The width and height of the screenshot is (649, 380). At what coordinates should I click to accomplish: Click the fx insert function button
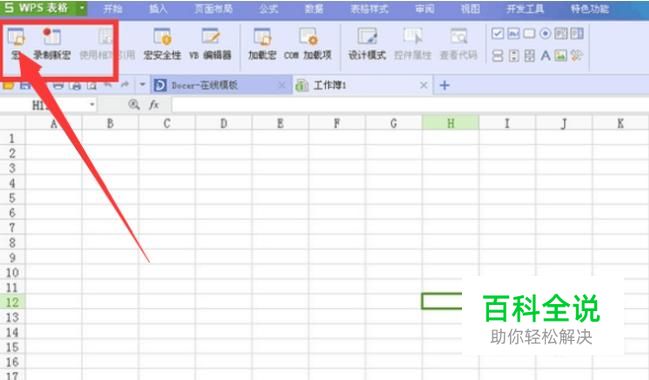pos(154,105)
